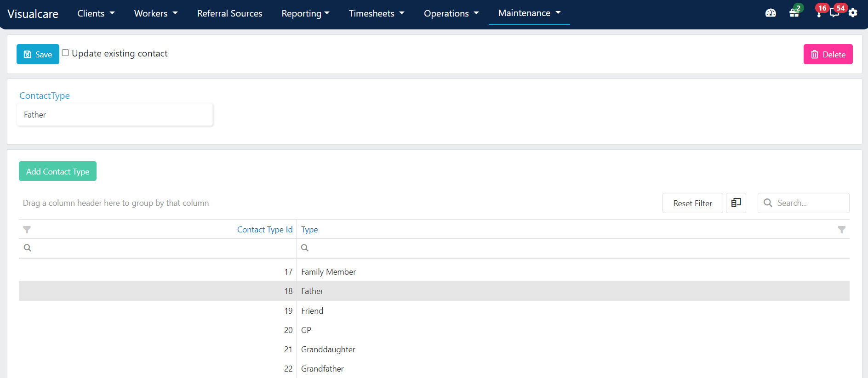
Task: Expand the Reporting dropdown menu
Action: [x=306, y=13]
